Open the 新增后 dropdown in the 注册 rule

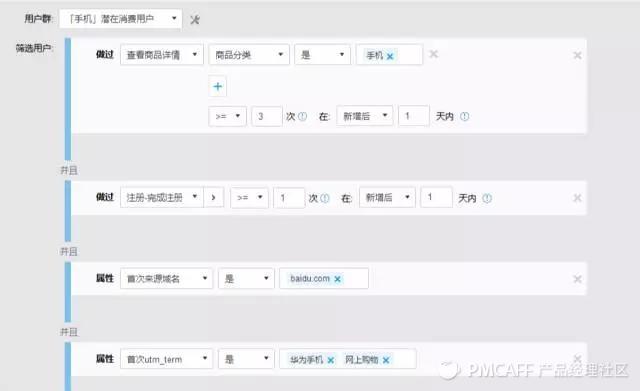point(387,198)
